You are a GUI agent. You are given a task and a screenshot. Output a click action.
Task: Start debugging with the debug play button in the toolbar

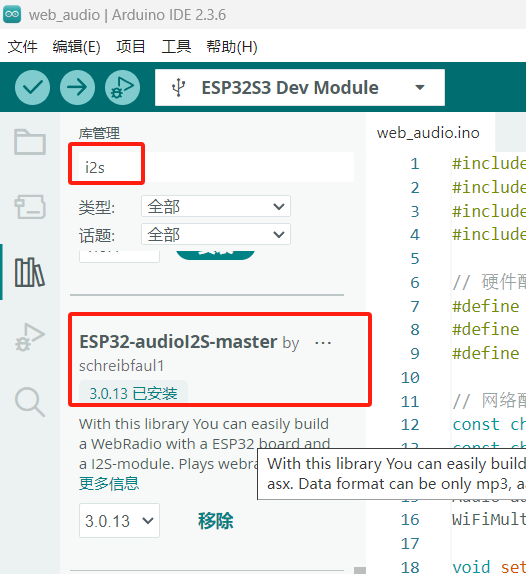click(x=122, y=87)
